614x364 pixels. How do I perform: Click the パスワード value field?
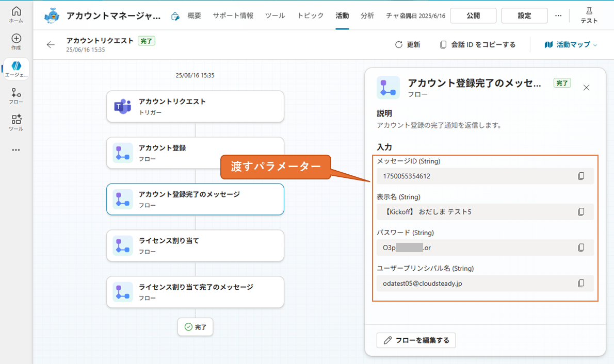point(485,247)
